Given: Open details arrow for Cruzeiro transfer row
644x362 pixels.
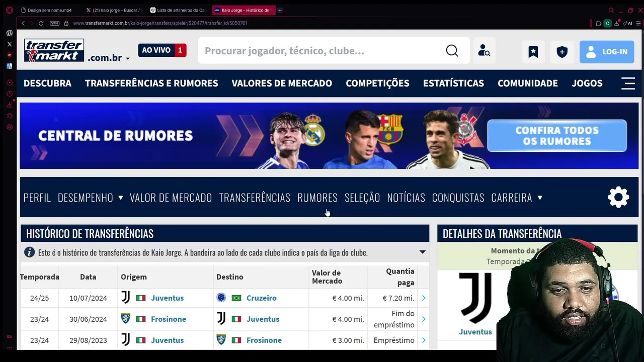Looking at the screenshot, I should click(x=424, y=298).
